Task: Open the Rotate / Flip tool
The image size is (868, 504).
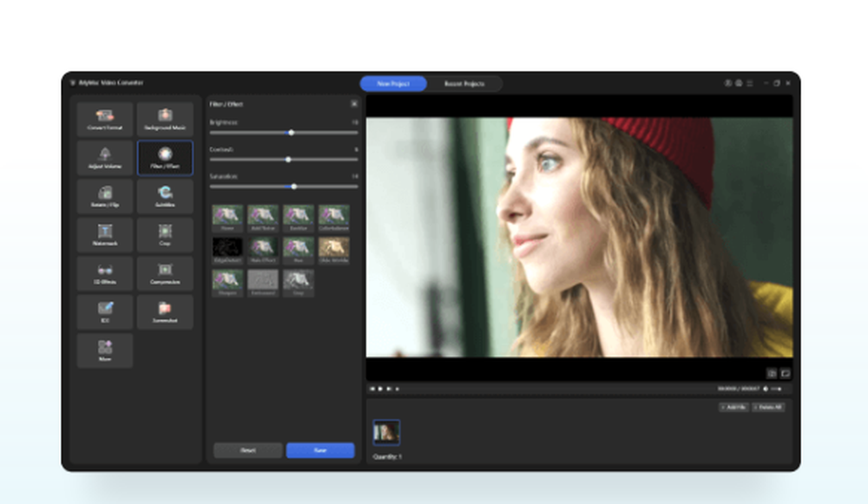Action: pyautogui.click(x=105, y=196)
